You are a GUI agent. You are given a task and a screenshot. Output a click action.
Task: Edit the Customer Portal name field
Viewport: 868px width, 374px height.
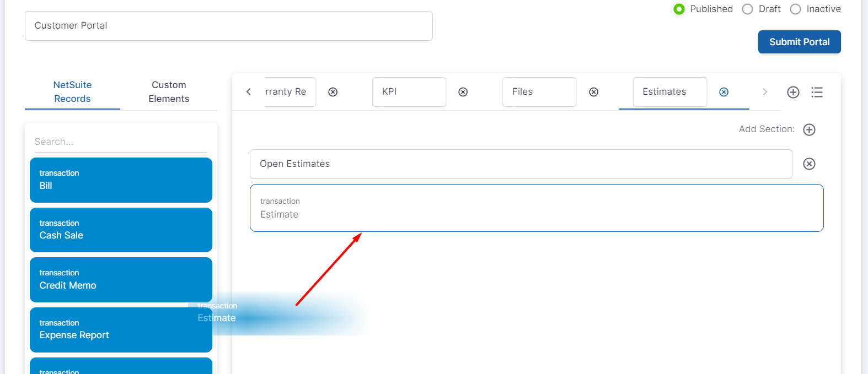[228, 26]
